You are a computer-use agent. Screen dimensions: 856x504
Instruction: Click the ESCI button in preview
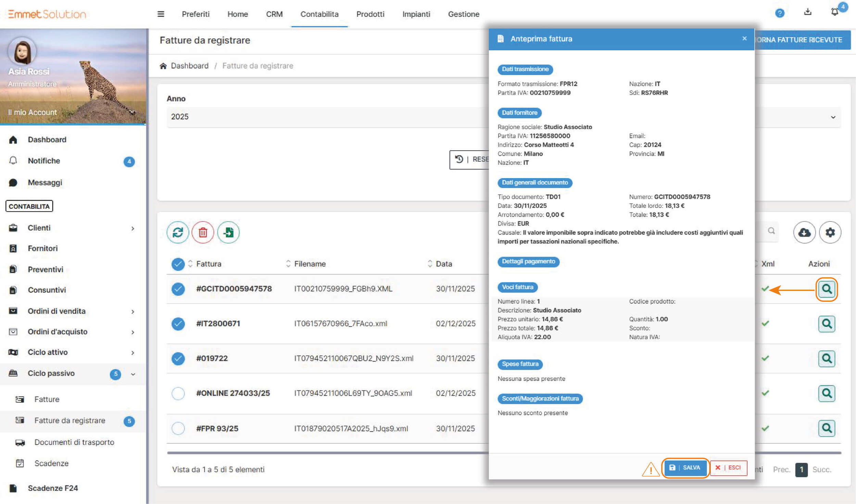(728, 468)
